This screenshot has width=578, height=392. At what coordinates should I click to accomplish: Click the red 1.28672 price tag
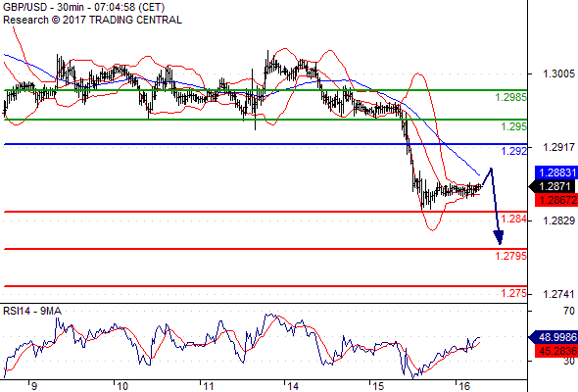pyautogui.click(x=556, y=200)
